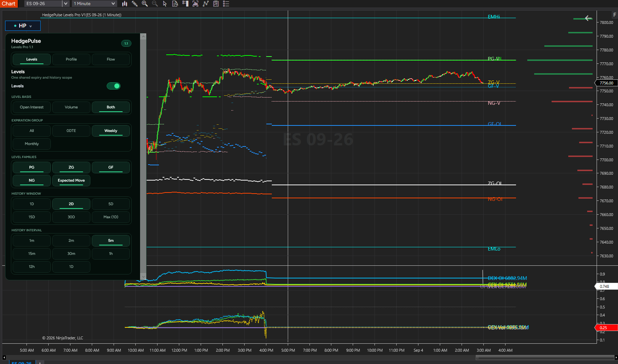Click the red 0.25 axis marker
618x364 pixels.
(x=606, y=328)
